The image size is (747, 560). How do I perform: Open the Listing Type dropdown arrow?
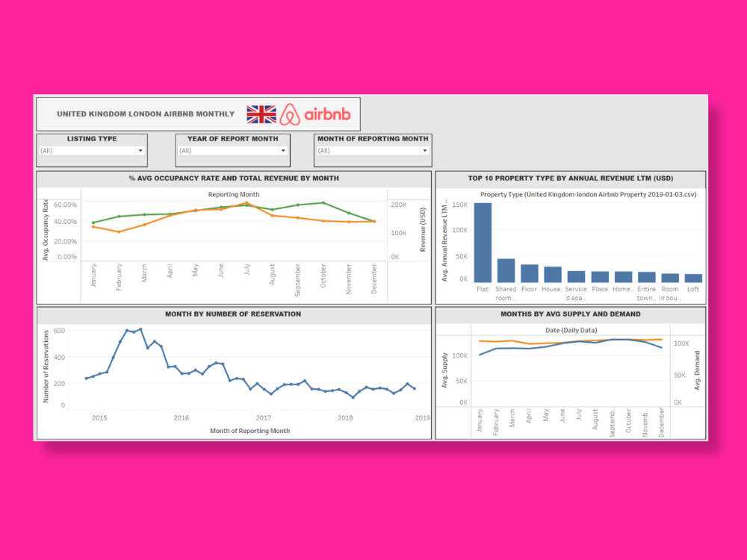pos(140,151)
